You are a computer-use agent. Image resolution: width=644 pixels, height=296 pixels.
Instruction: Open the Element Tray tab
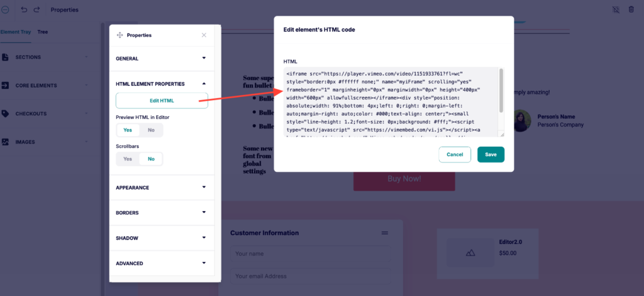point(15,31)
